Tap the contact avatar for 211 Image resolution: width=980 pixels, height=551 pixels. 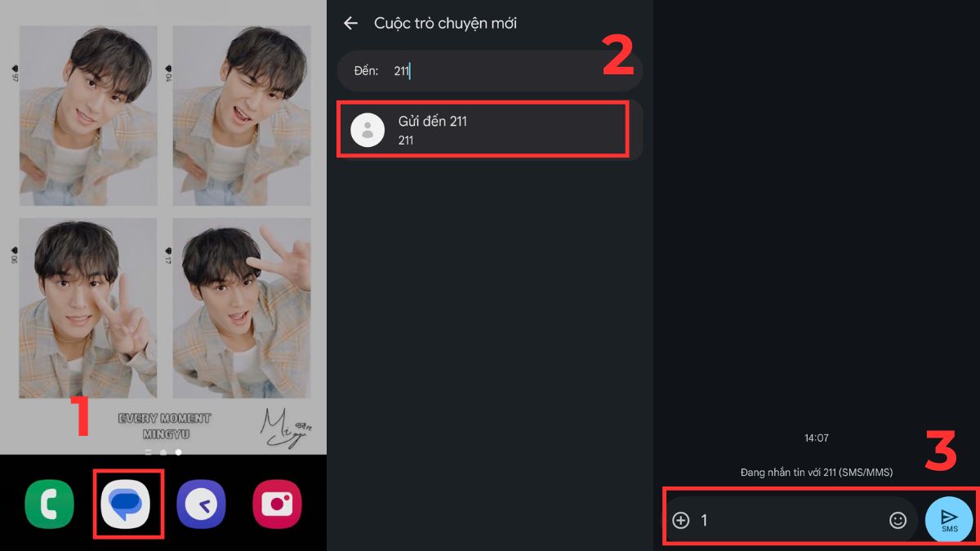(367, 130)
